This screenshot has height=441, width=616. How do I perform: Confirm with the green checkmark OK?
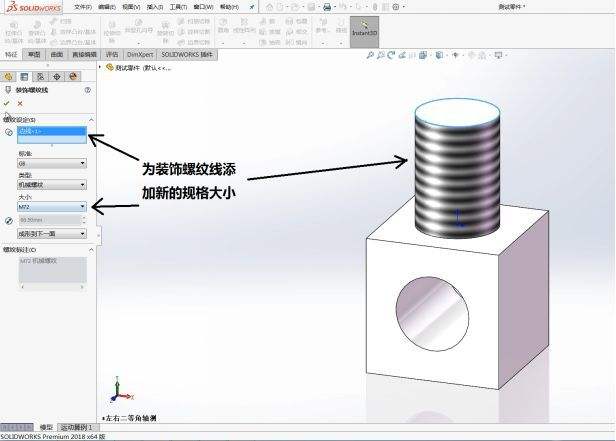6,103
